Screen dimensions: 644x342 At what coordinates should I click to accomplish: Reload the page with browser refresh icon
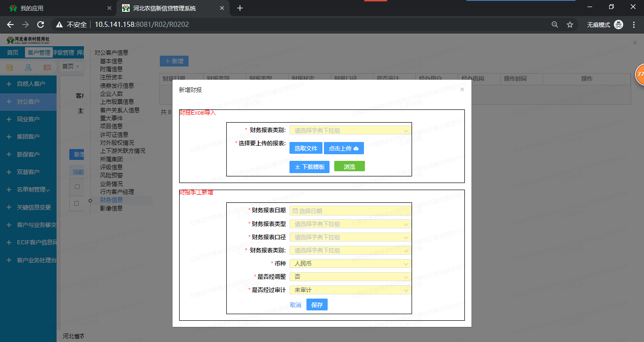41,25
